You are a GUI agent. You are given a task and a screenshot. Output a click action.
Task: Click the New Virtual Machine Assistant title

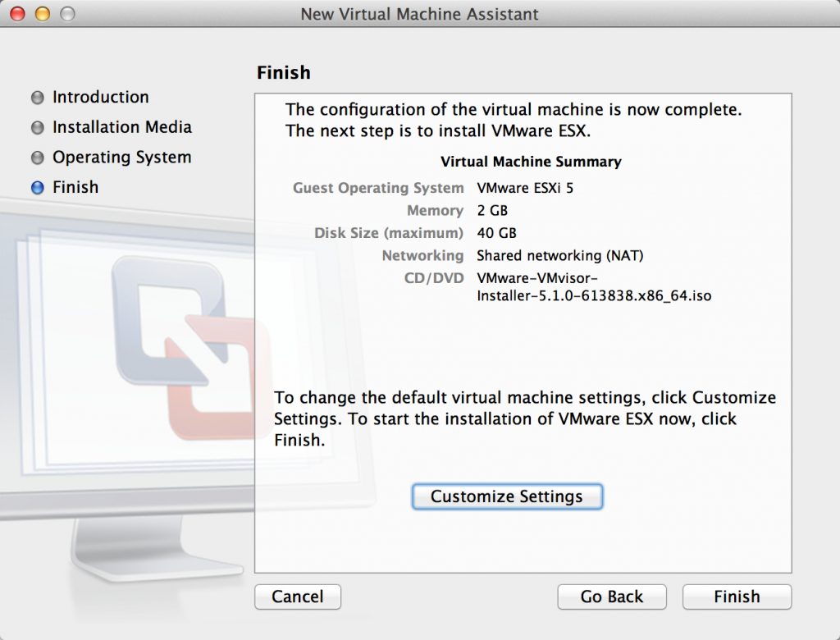[x=419, y=14]
